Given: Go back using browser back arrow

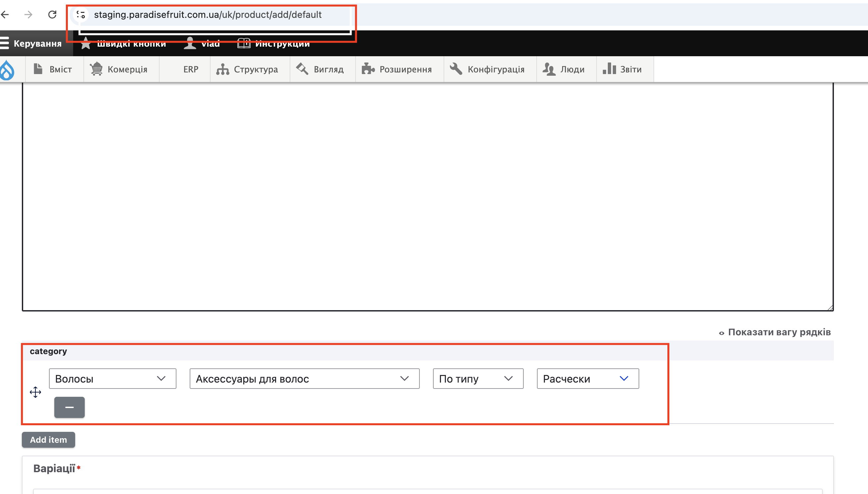Looking at the screenshot, I should coord(5,15).
